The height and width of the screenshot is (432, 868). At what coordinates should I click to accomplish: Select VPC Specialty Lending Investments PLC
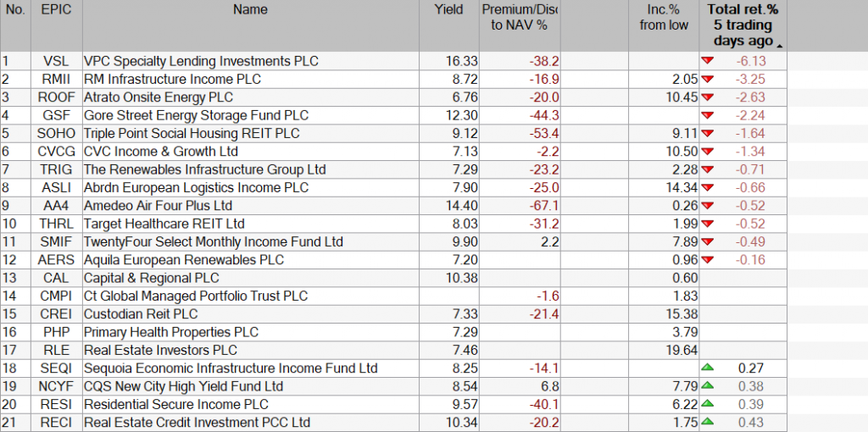click(x=201, y=61)
